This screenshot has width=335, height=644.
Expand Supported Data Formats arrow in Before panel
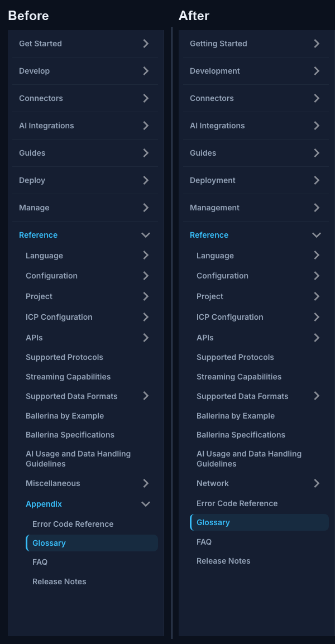(146, 396)
